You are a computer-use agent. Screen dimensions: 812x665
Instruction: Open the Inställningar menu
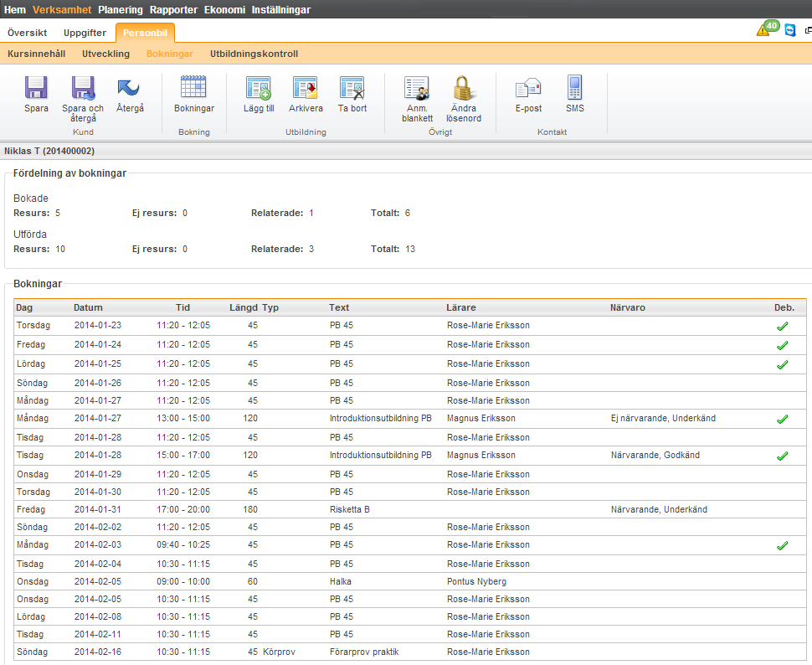[281, 10]
